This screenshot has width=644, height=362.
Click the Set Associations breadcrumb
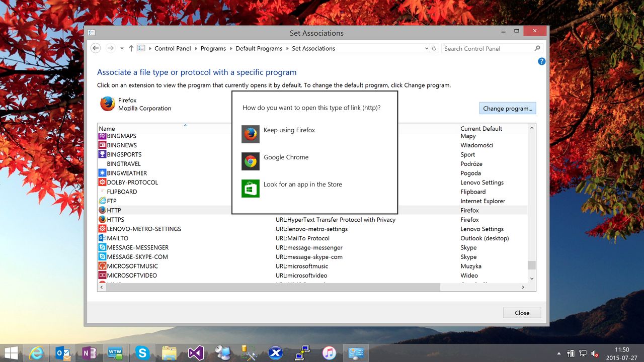coord(313,48)
